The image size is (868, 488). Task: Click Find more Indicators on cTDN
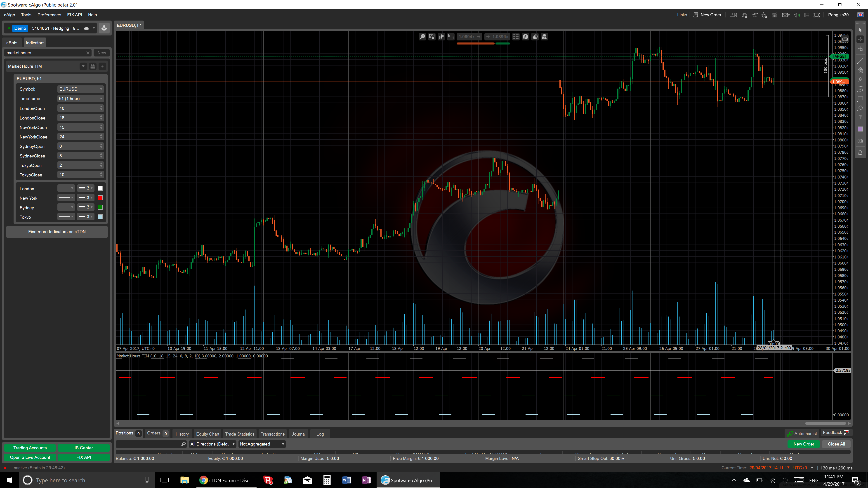(x=57, y=232)
